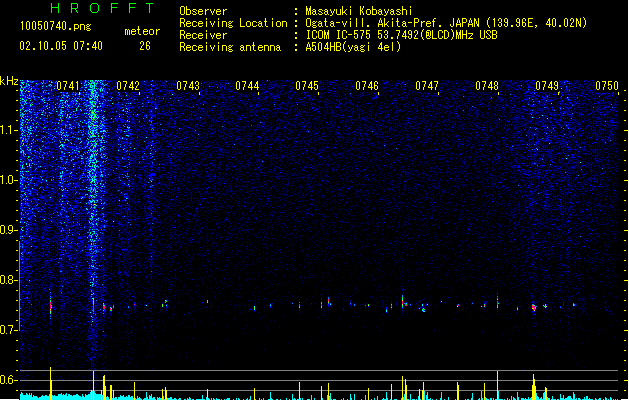Click the 0750 time marker
This screenshot has height=400, width=629.
pos(607,85)
